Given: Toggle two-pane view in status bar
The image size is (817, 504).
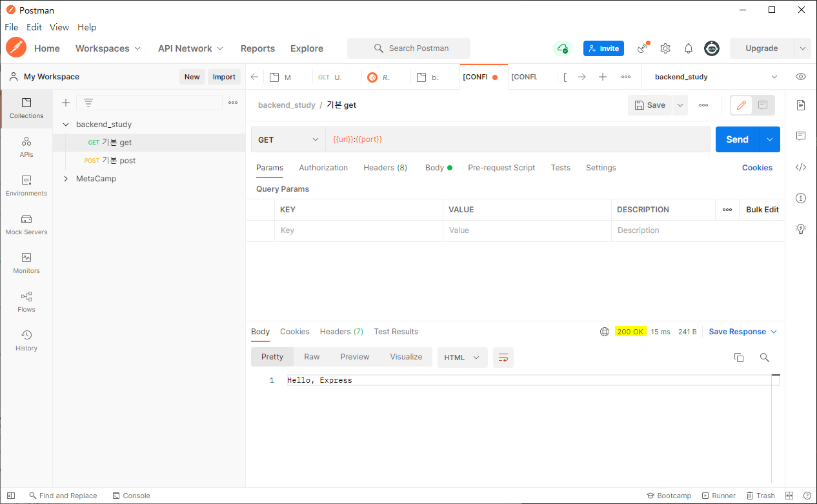Looking at the screenshot, I should coord(789,496).
